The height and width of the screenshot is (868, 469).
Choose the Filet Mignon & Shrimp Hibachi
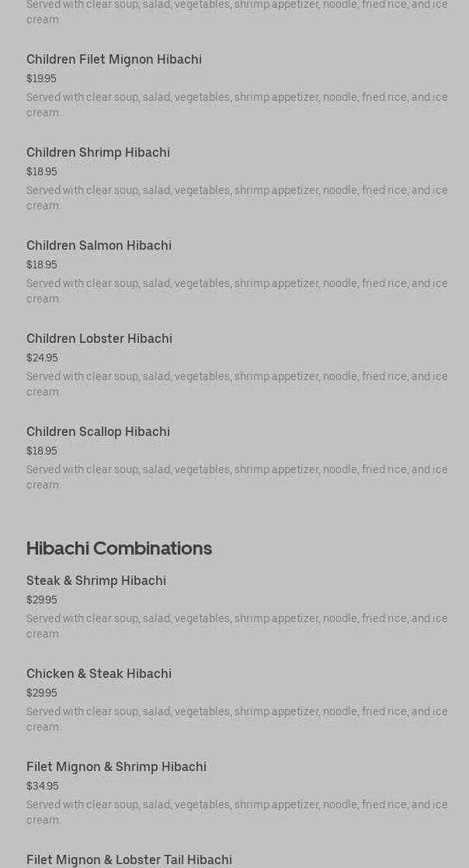tap(116, 767)
